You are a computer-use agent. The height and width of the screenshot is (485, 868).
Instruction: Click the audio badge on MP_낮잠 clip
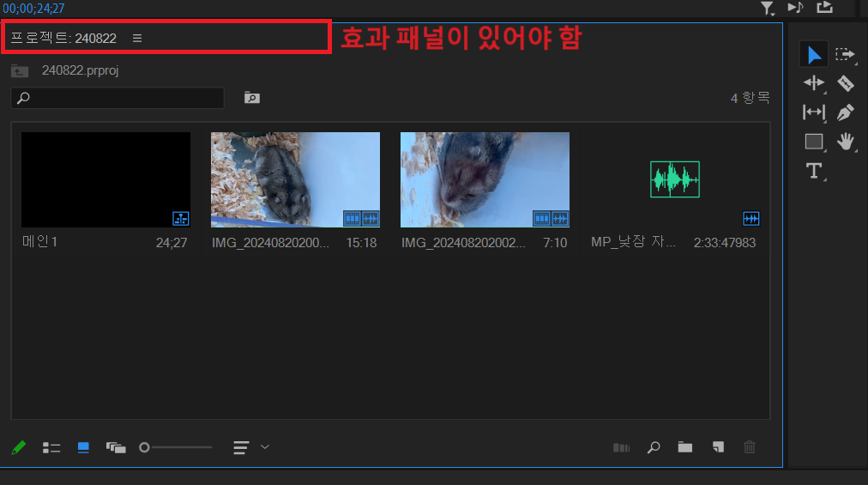[x=751, y=218]
